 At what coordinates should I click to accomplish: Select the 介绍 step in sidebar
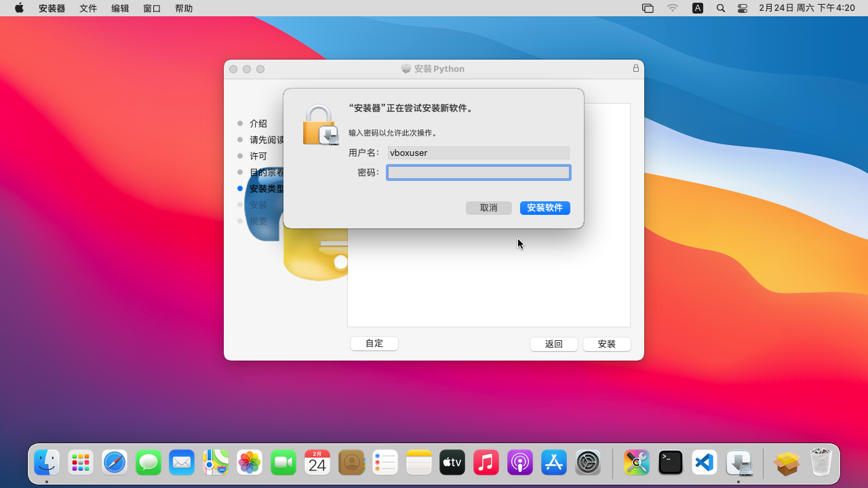(x=258, y=123)
